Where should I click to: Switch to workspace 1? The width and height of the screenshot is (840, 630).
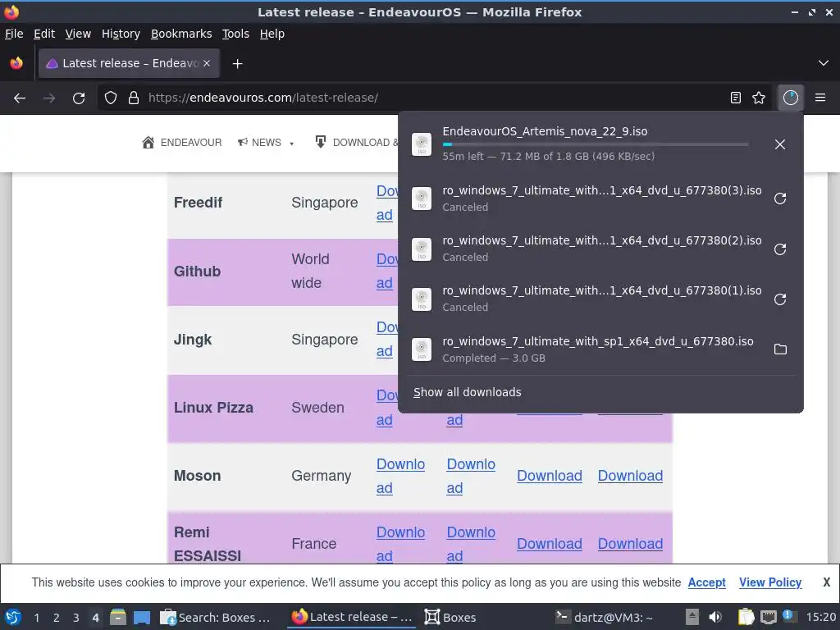point(36,618)
